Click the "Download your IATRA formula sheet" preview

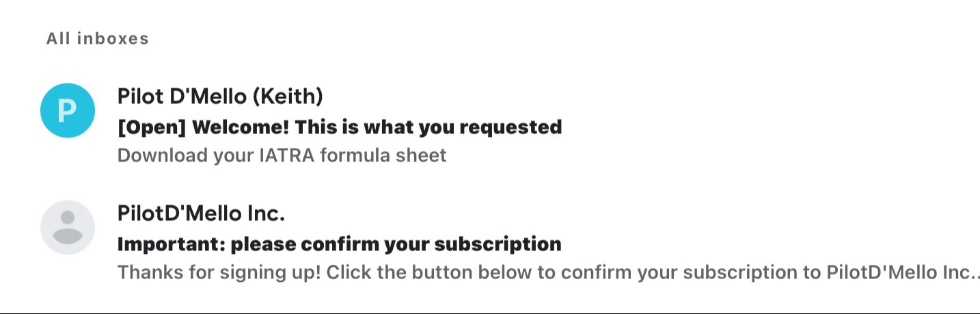282,155
